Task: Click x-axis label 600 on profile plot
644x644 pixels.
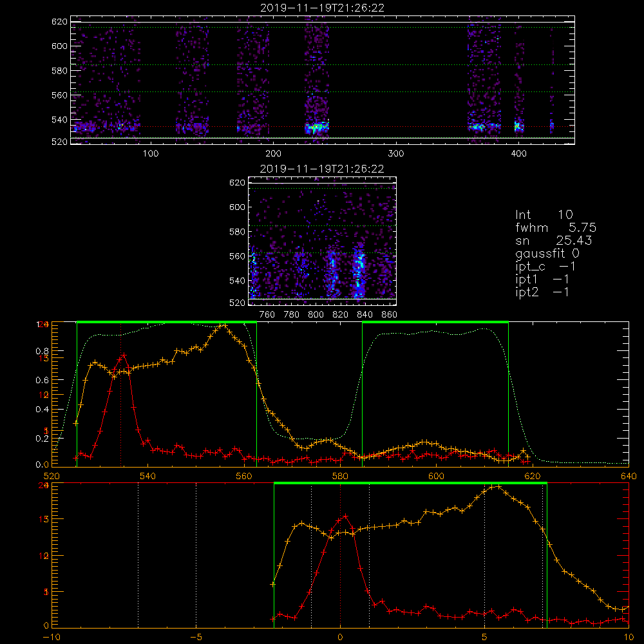Action: 436,477
